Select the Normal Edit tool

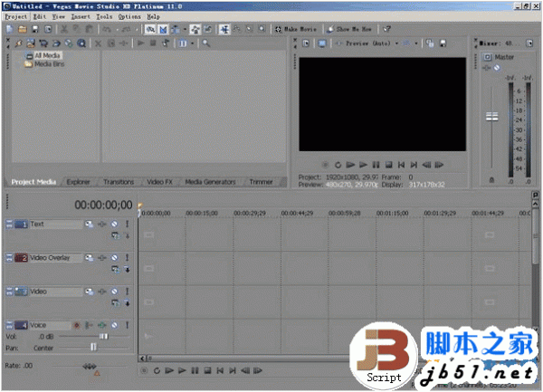pyautogui.click(x=224, y=30)
